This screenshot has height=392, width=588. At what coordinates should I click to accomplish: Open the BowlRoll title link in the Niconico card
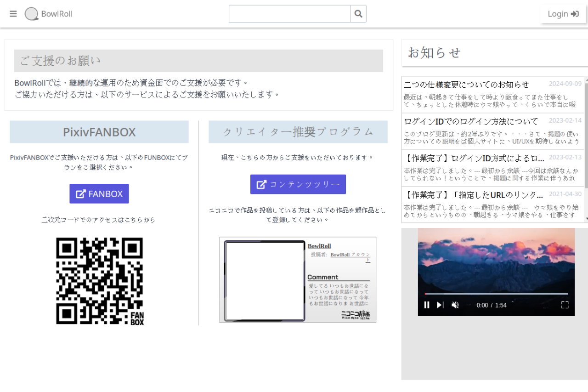(319, 246)
